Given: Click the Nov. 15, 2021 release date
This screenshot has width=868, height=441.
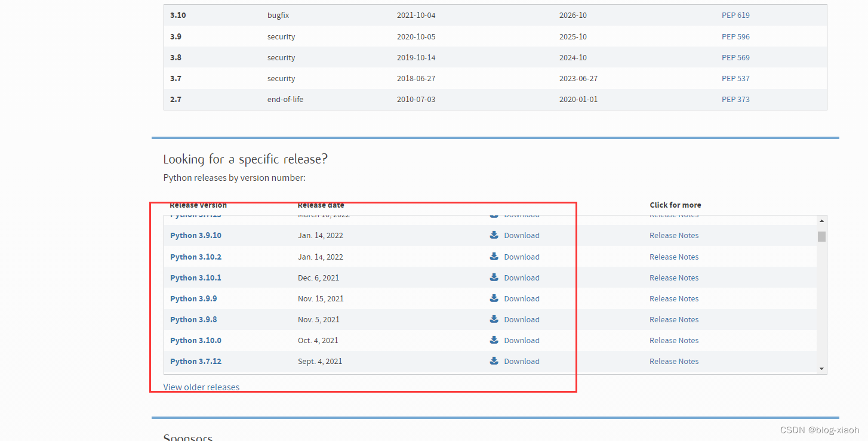Looking at the screenshot, I should (x=321, y=299).
